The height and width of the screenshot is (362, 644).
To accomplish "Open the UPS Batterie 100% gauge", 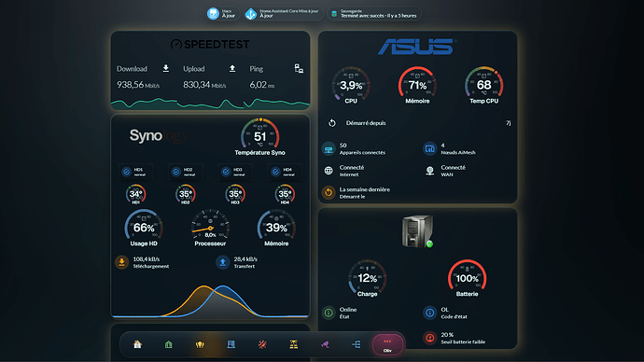I will 467,279.
